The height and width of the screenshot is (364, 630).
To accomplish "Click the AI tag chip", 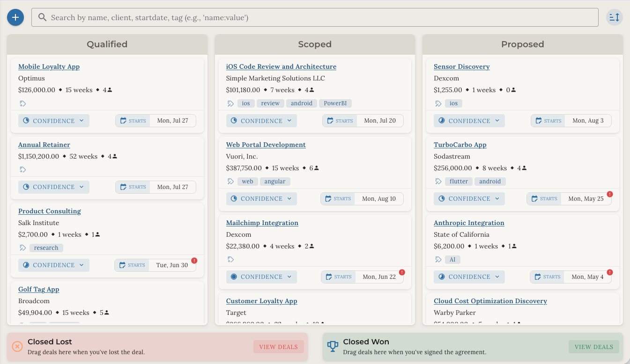I will (452, 259).
